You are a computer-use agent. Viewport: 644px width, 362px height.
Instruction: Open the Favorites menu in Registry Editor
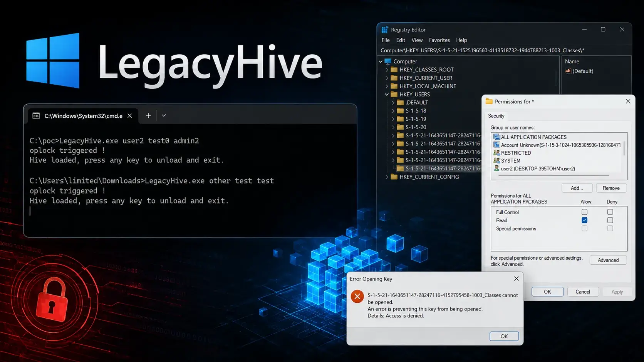tap(439, 40)
